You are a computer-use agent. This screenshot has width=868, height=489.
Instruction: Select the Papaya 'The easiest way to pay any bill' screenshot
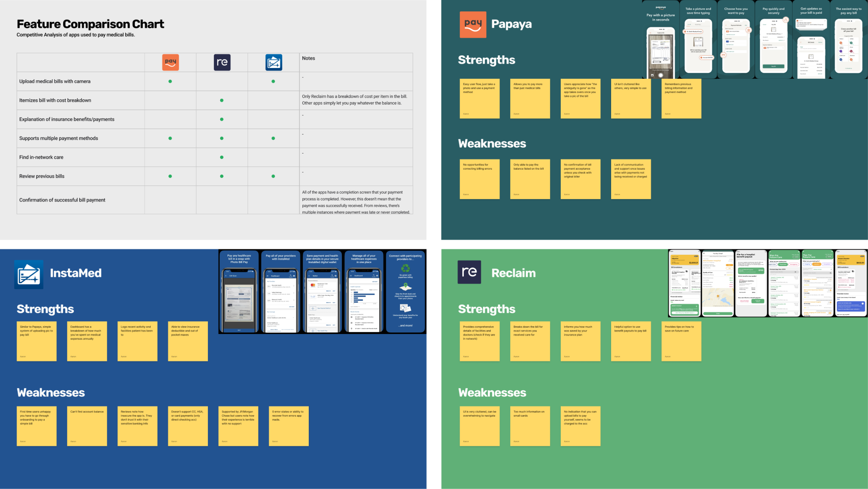[849, 40]
